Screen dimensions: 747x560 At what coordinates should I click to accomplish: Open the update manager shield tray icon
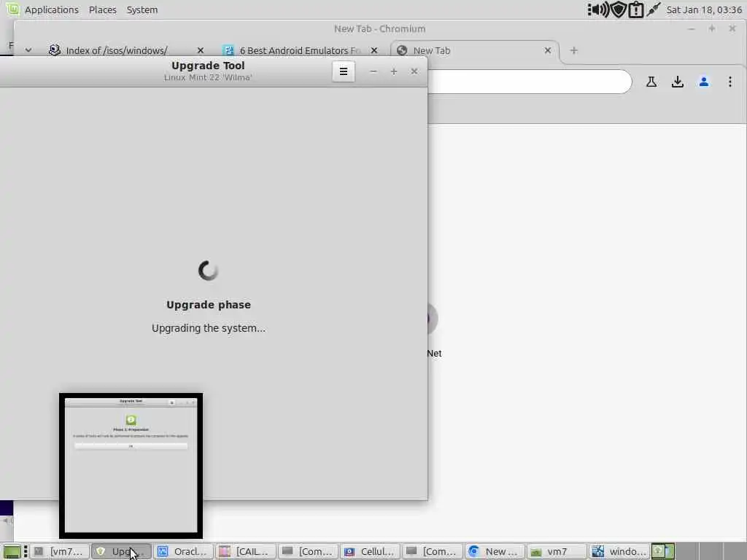pos(619,9)
